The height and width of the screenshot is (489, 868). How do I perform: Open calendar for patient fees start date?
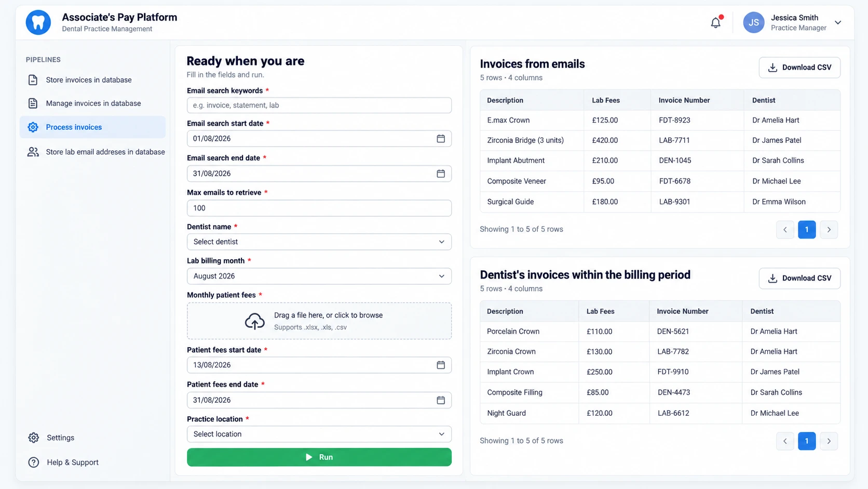pyautogui.click(x=441, y=365)
